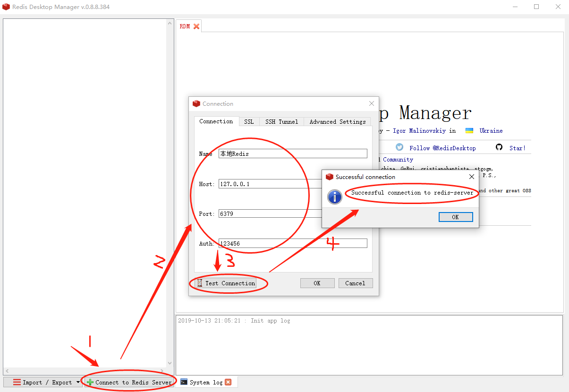Screen dimensions: 569x392
Task: Click the Import / Export menu icon
Action: 17,382
